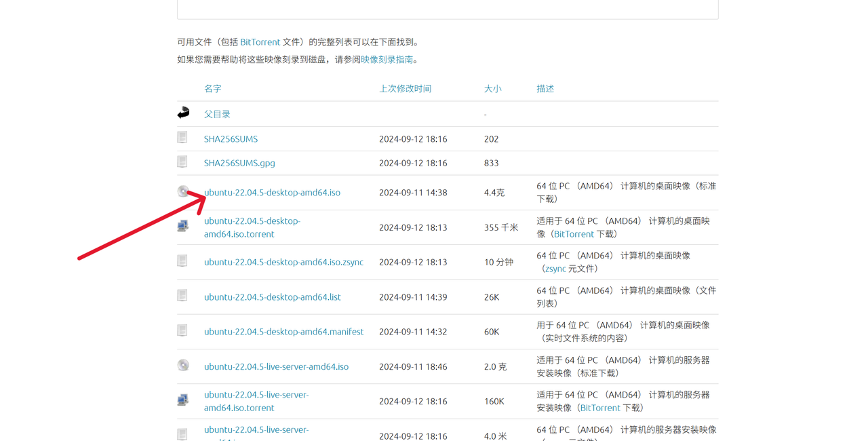868x441 pixels.
Task: Click the 202 size value
Action: coord(492,139)
